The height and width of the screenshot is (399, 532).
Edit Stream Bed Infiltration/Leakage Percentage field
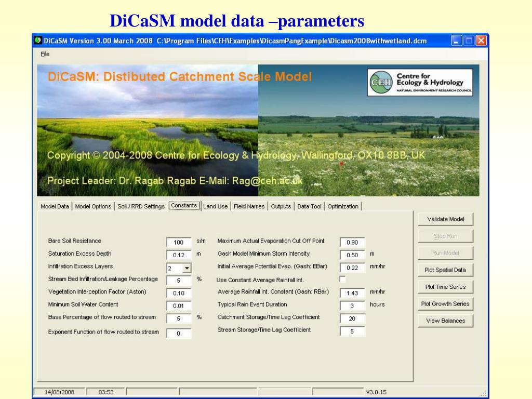[179, 281]
